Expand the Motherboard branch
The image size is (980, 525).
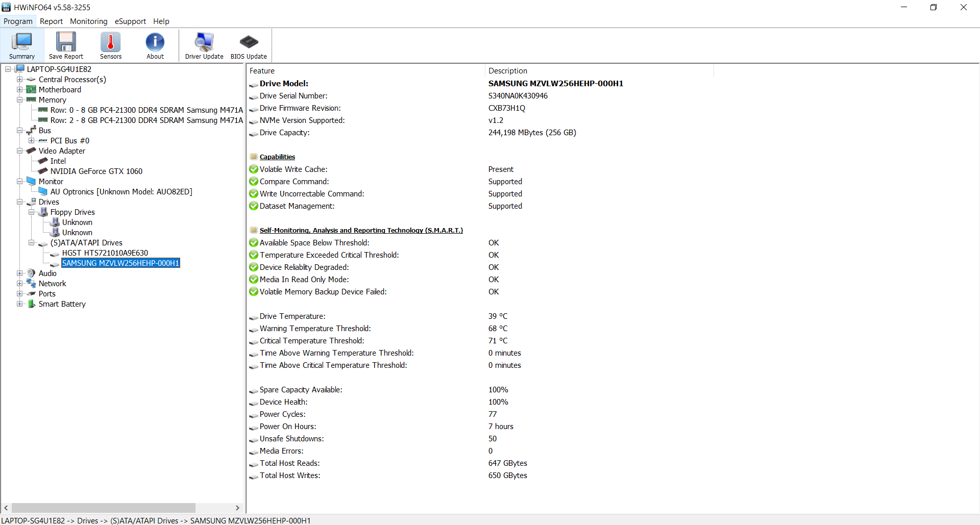point(19,89)
